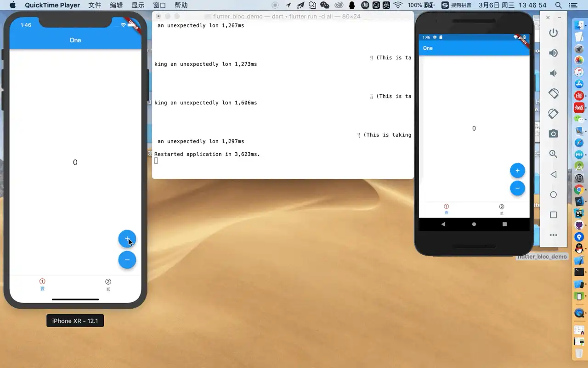
Task: Click Creative Cloud icon in menu bar
Action: (339, 5)
